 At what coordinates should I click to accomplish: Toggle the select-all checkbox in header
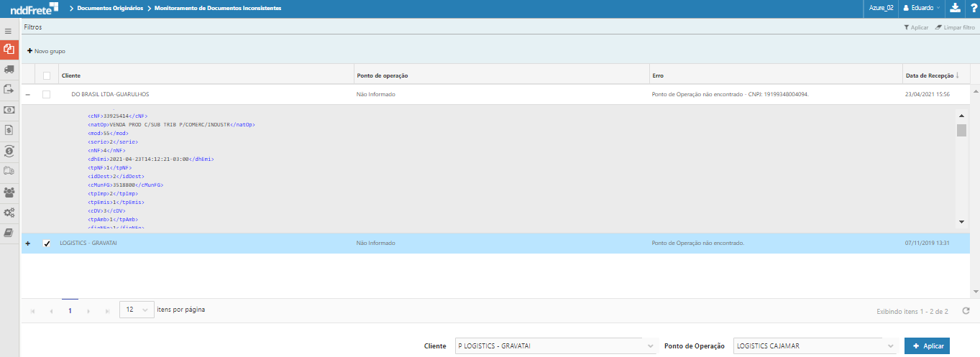[47, 75]
